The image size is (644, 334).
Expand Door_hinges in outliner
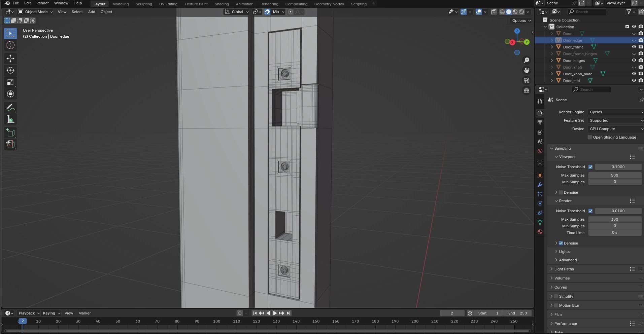point(552,61)
